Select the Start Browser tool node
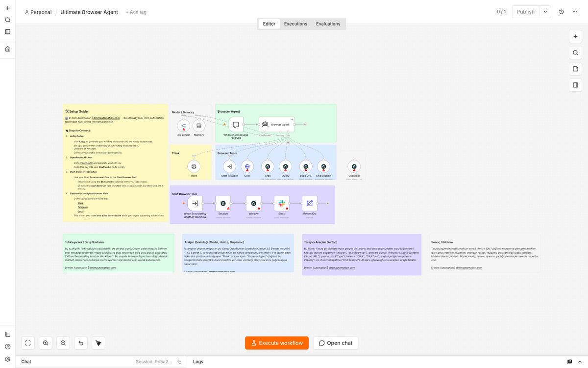The width and height of the screenshot is (588, 368). (x=229, y=166)
